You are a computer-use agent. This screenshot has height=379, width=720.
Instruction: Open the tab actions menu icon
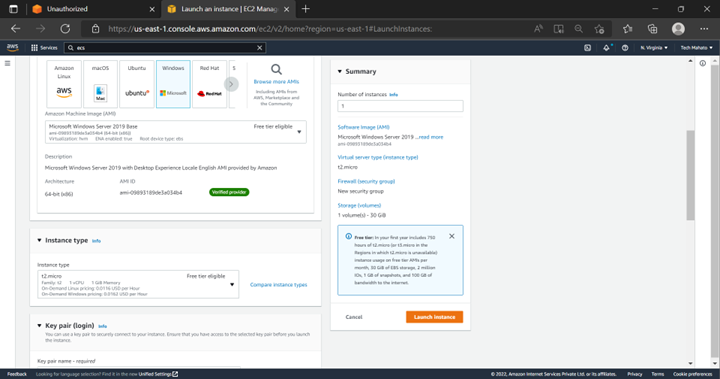pos(13,9)
